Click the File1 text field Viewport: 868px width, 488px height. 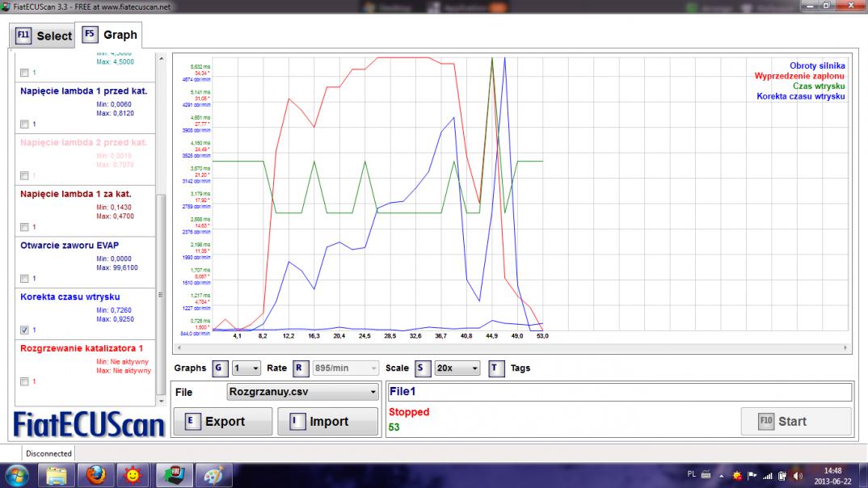click(619, 392)
